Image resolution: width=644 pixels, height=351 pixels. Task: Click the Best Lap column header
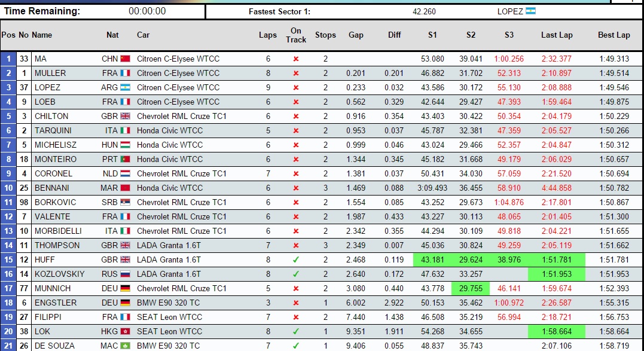point(614,35)
